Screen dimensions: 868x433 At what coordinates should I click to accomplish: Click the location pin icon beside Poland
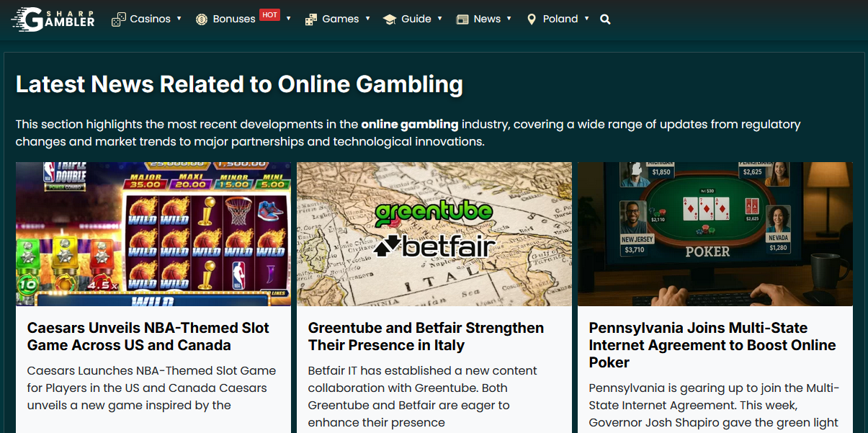point(532,19)
